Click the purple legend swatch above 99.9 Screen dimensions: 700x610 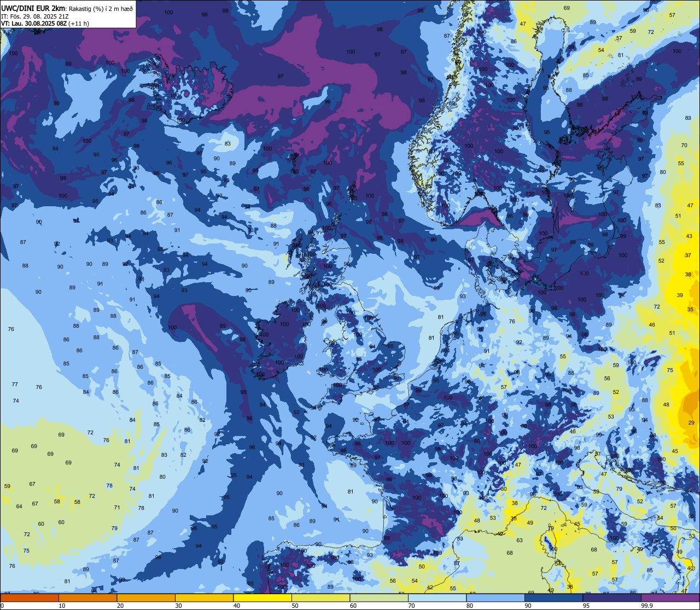(x=670, y=597)
